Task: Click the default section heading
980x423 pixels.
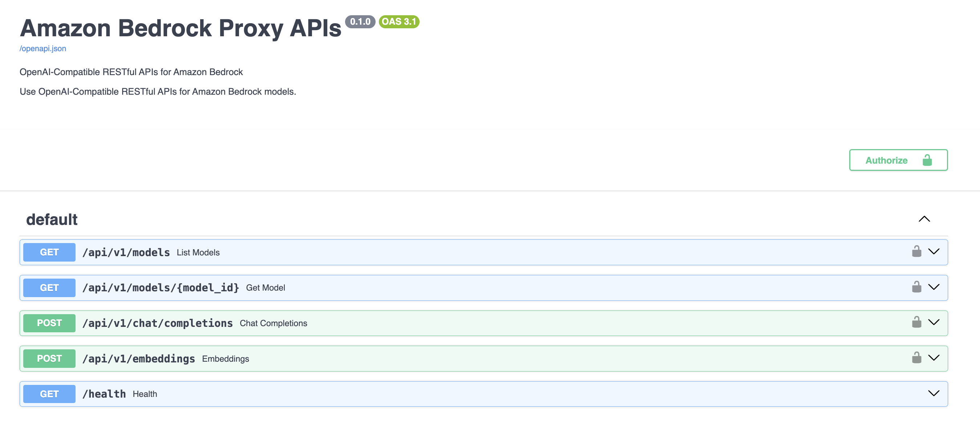Action: 52,220
